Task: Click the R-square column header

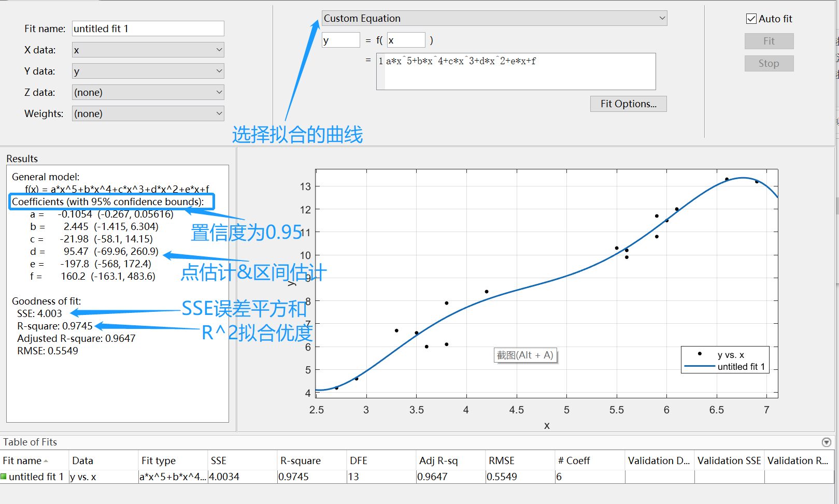Action: tap(312, 460)
